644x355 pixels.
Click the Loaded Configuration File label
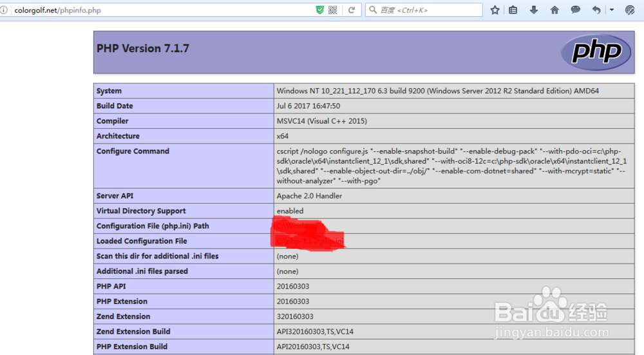(142, 241)
